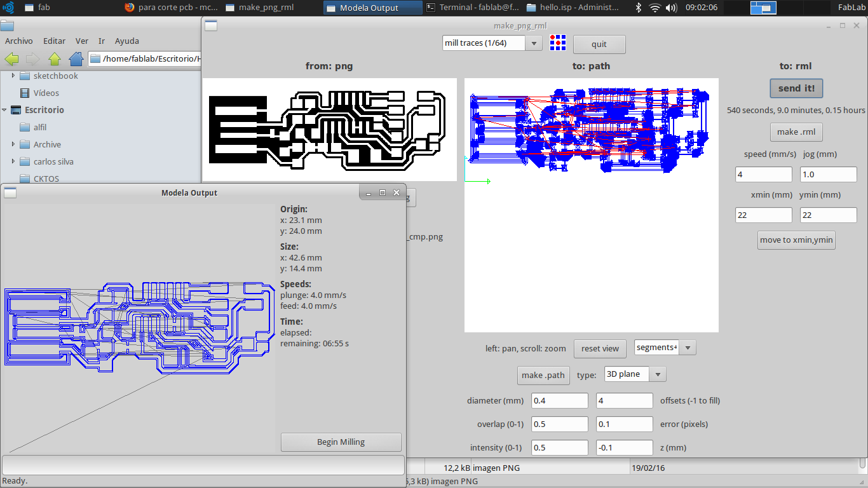The width and height of the screenshot is (868, 488).
Task: Click the make .rml button
Action: coord(796,132)
